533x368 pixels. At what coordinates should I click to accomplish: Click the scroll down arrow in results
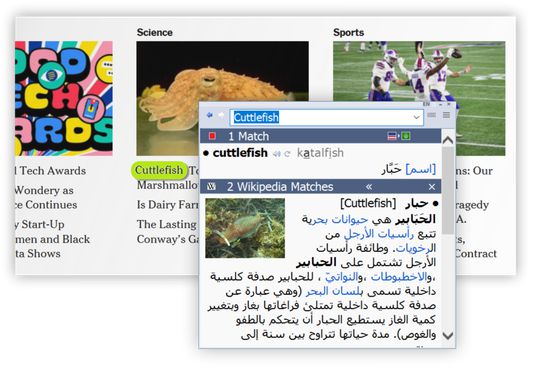[x=448, y=335]
